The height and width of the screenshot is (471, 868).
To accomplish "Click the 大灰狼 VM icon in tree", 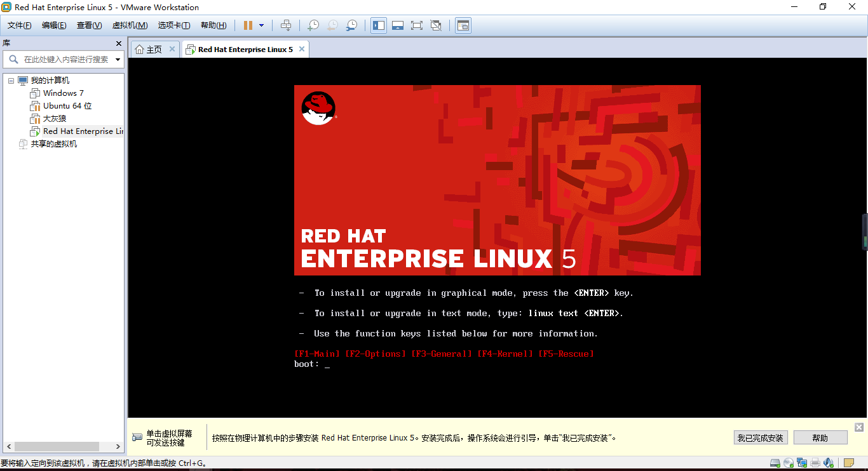I will coord(35,119).
